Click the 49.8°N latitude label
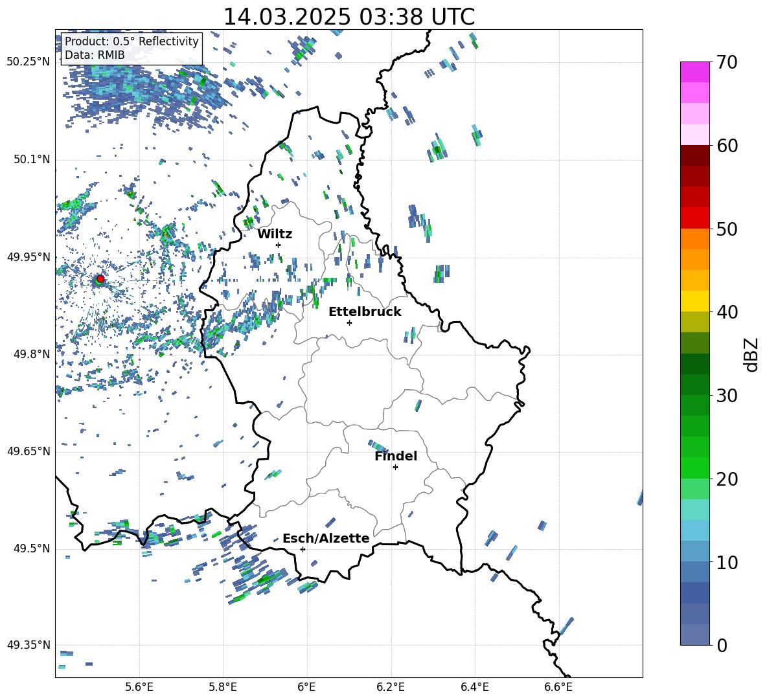Screen dimensions: 767x700 point(31,354)
